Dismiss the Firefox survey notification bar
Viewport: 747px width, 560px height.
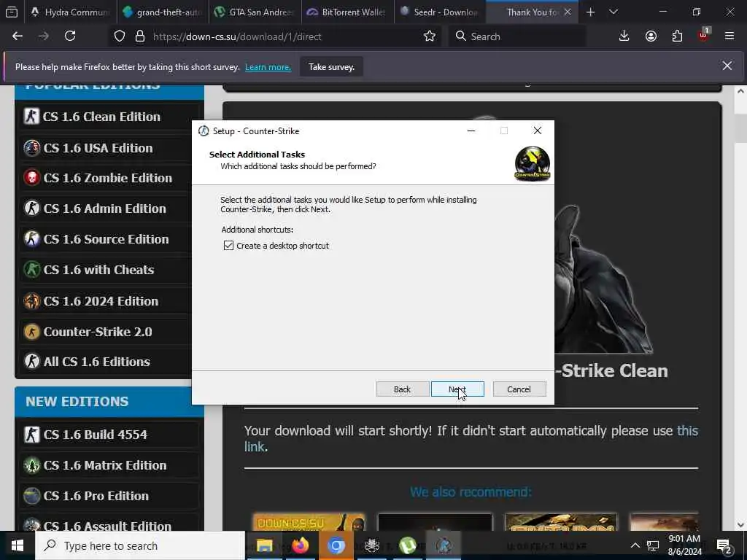pyautogui.click(x=727, y=66)
